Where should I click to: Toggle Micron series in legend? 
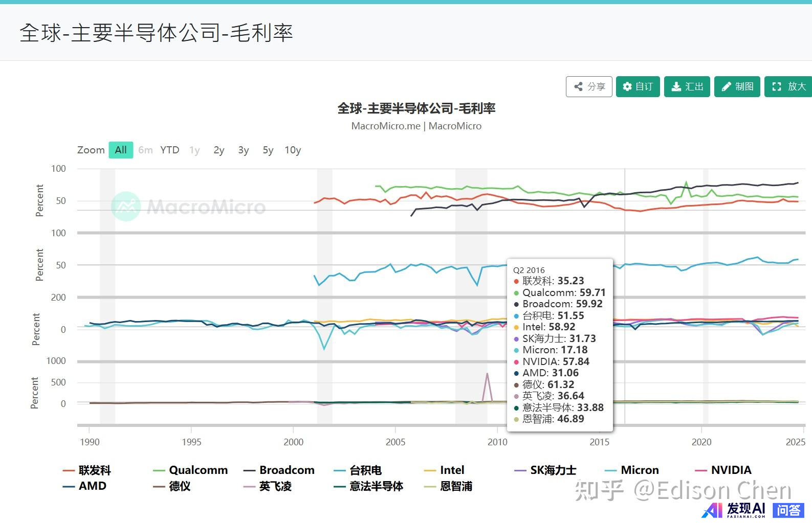pos(632,470)
